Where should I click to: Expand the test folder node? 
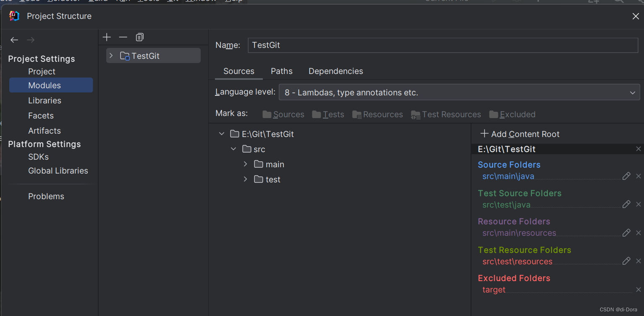(246, 179)
